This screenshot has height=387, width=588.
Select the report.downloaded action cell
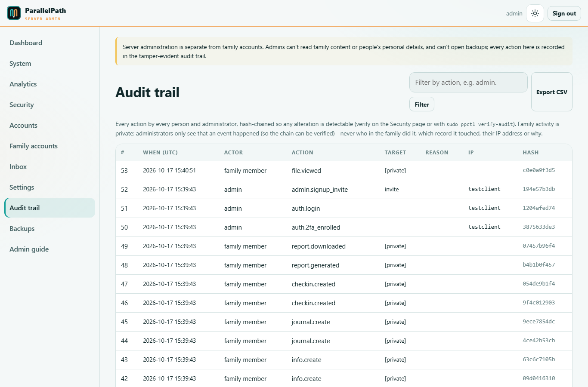(x=319, y=246)
